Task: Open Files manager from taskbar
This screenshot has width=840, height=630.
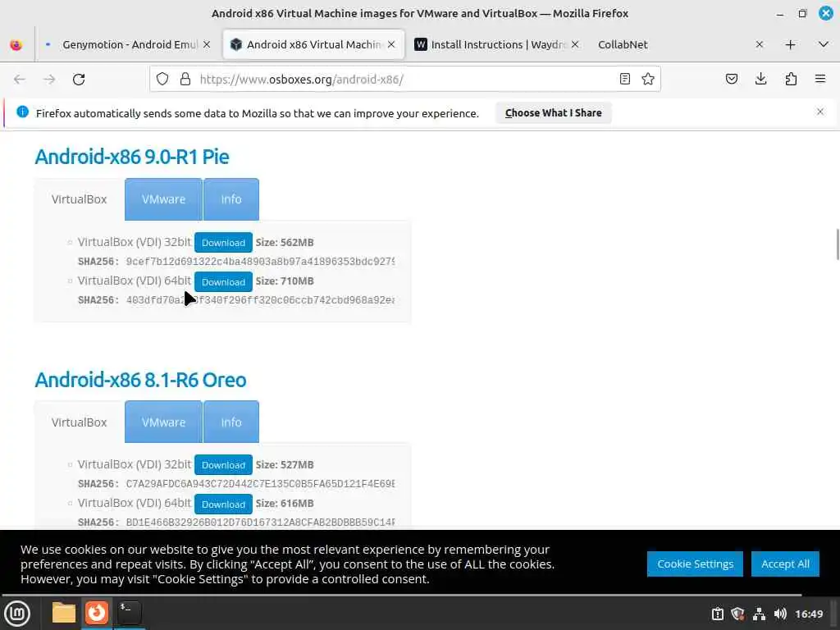Action: (x=64, y=613)
